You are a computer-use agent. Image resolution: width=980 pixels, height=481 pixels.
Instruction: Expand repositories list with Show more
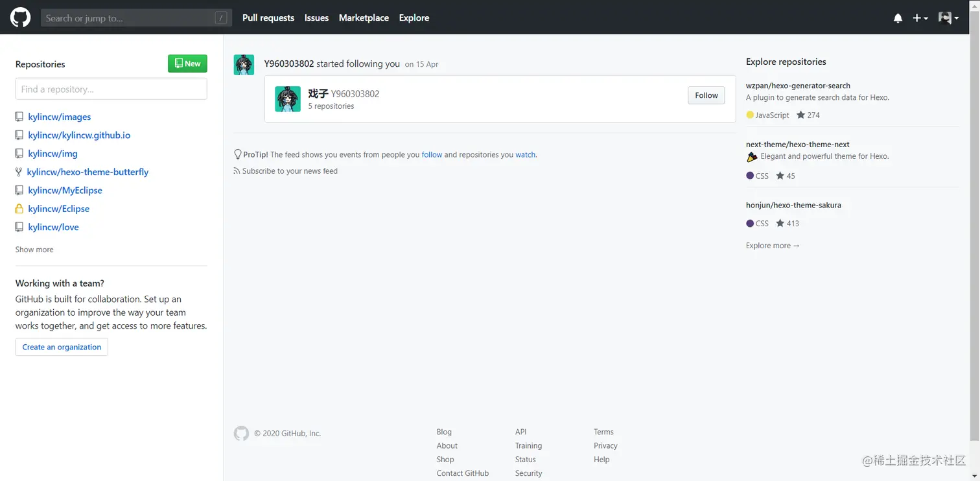(34, 250)
